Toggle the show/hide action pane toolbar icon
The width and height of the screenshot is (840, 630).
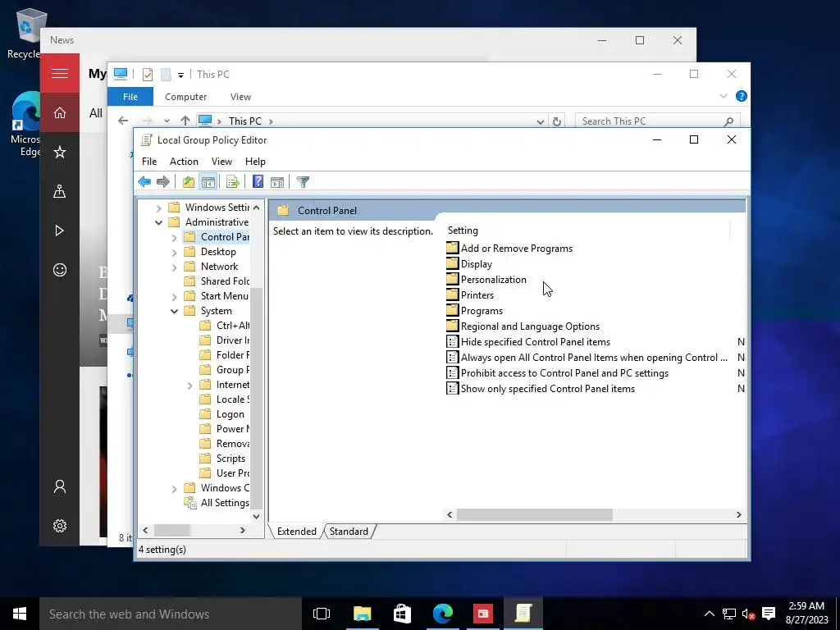click(x=277, y=181)
